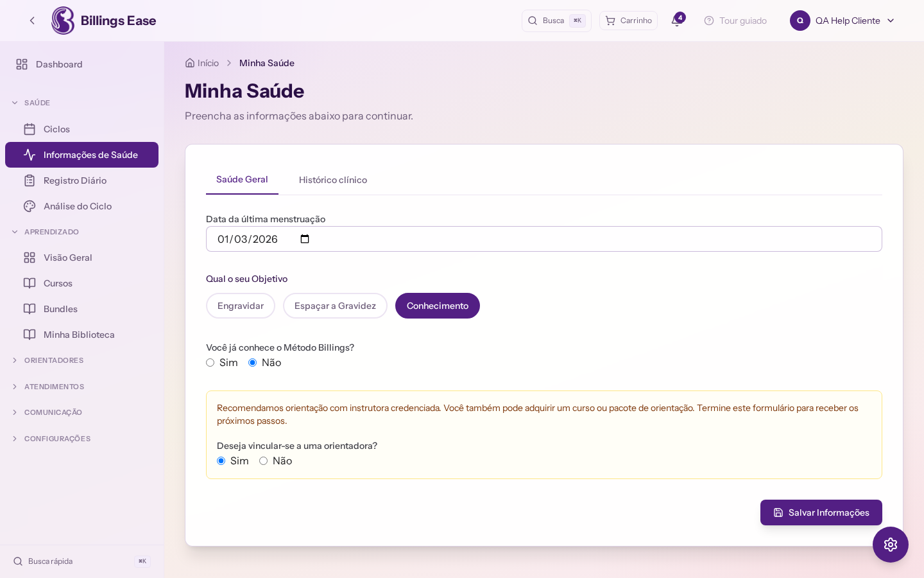
Task: Click the Início home breadcrumb icon
Action: tap(190, 63)
